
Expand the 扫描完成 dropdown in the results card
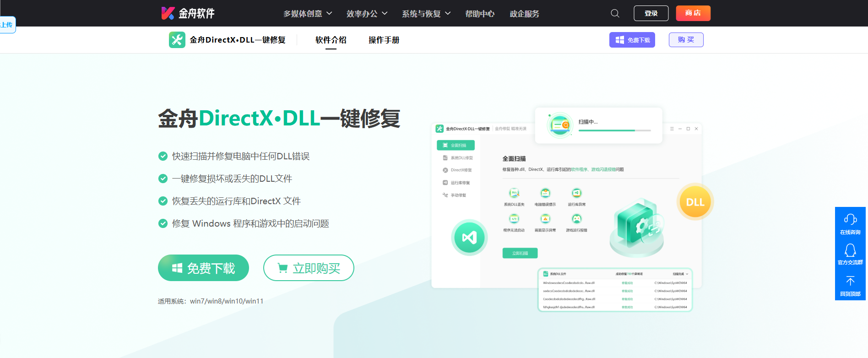[680, 274]
